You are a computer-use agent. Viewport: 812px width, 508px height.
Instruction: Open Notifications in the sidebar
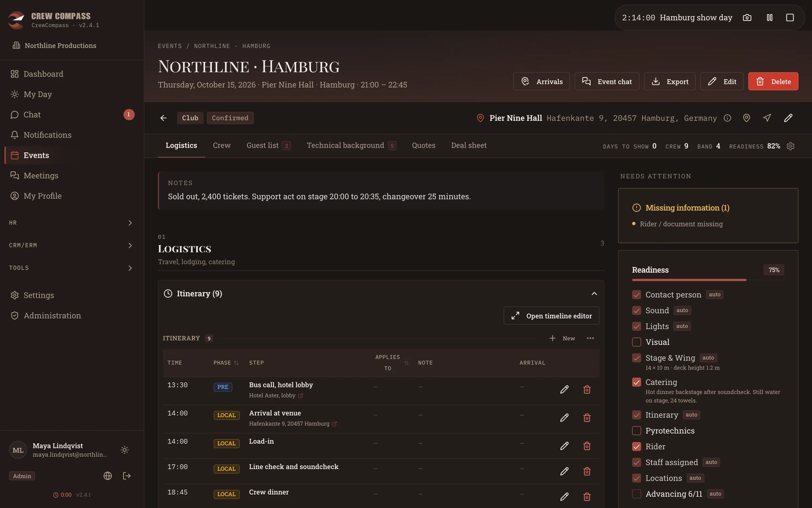pos(72,135)
